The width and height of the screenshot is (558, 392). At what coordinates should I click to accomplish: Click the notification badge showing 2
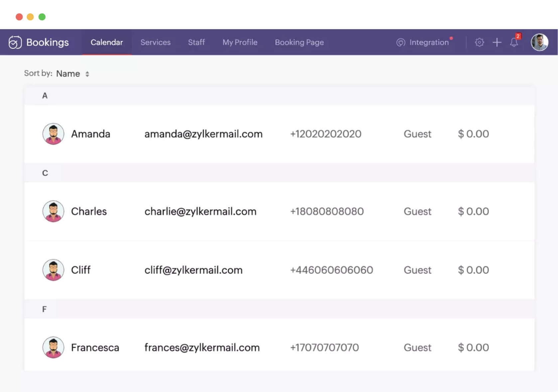(x=518, y=36)
